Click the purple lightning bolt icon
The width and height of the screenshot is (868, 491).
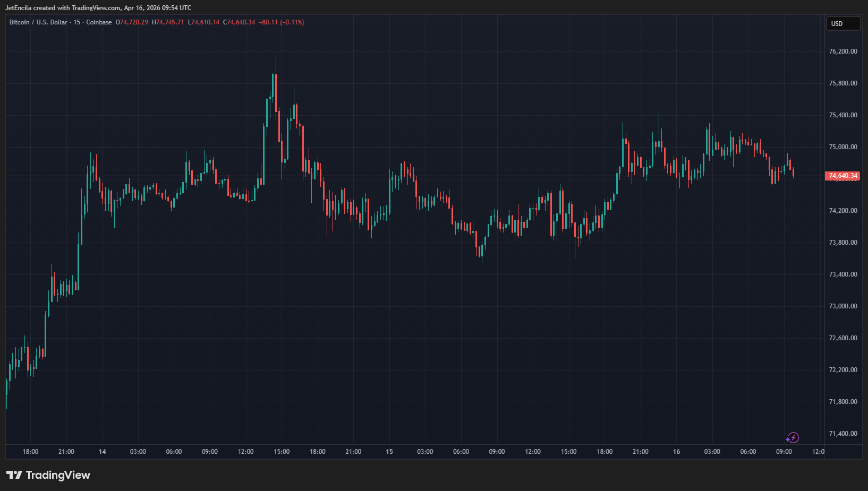click(792, 438)
